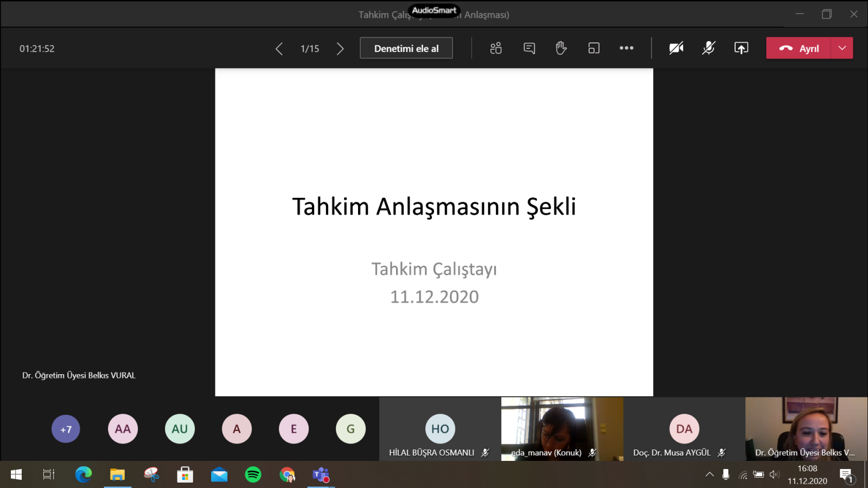Show the participants panel
The width and height of the screenshot is (868, 488).
pyautogui.click(x=495, y=48)
